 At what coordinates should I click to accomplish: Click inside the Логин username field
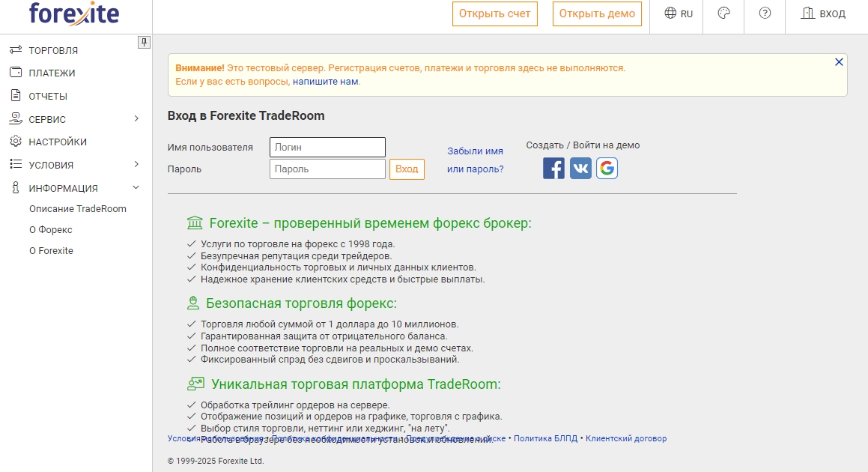[327, 147]
